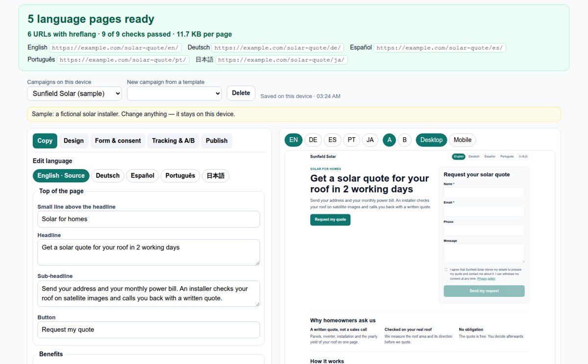This screenshot has height=364, width=588.
Task: Click Request my quote button in preview
Action: click(x=330, y=219)
